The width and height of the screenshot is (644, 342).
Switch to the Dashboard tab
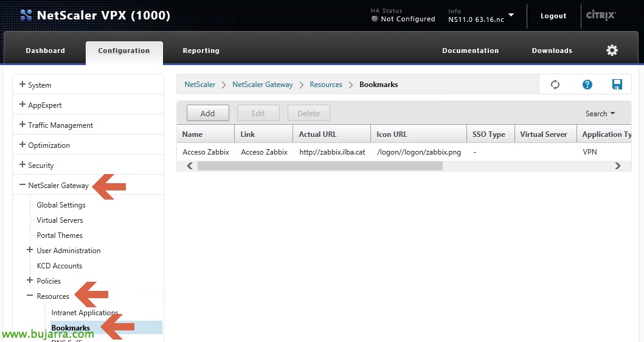click(45, 51)
